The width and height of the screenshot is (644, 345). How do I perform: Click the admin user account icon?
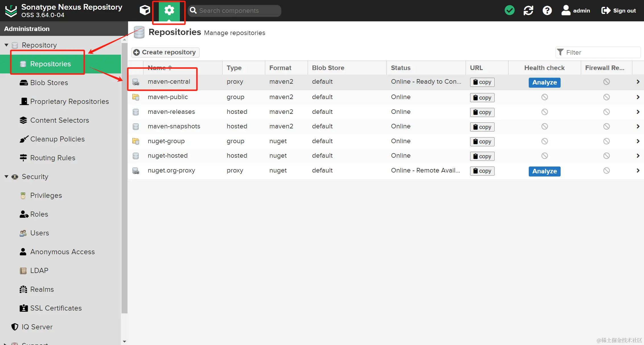[566, 11]
